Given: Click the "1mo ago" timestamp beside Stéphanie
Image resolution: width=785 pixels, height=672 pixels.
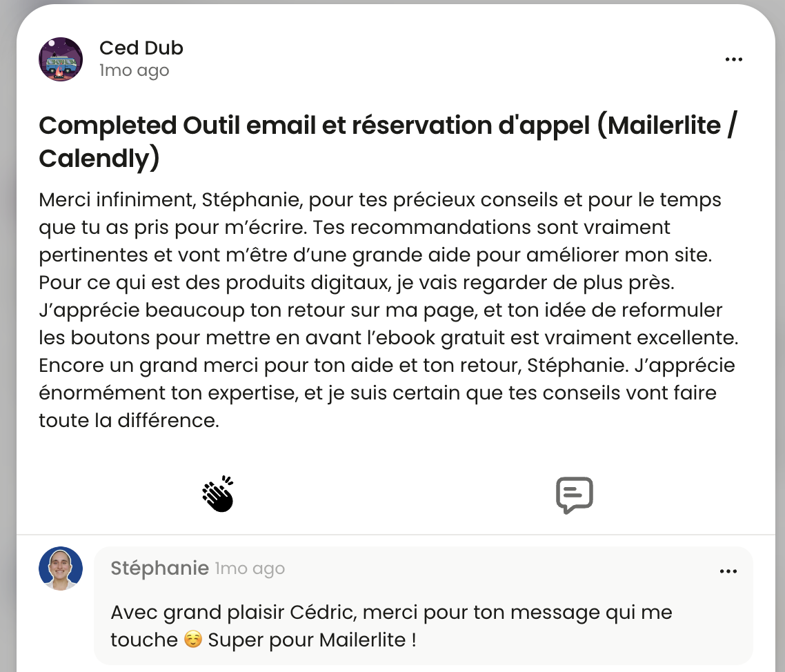Looking at the screenshot, I should [x=250, y=569].
